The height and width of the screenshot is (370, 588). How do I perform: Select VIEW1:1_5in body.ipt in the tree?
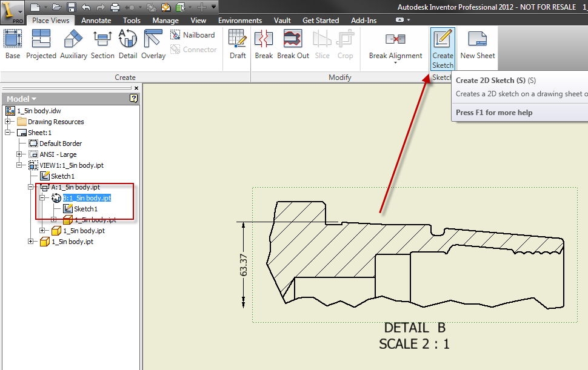[72, 165]
